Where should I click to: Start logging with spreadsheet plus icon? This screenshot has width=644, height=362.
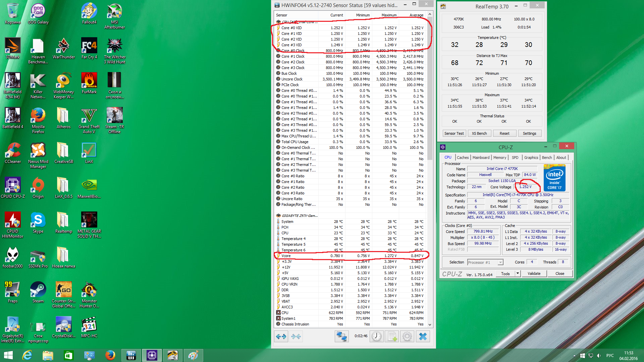(x=392, y=336)
